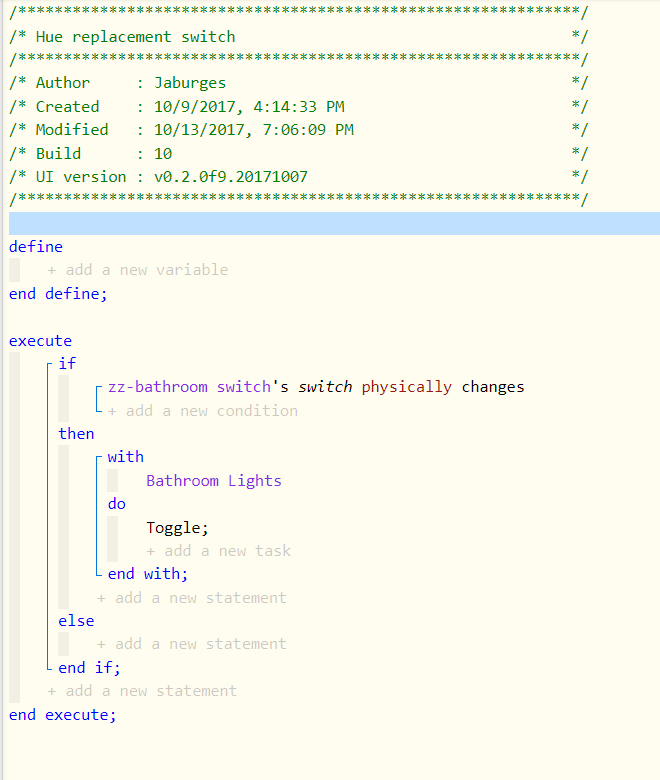Click the 'physically' interaction word
The image size is (660, 780).
click(x=406, y=387)
